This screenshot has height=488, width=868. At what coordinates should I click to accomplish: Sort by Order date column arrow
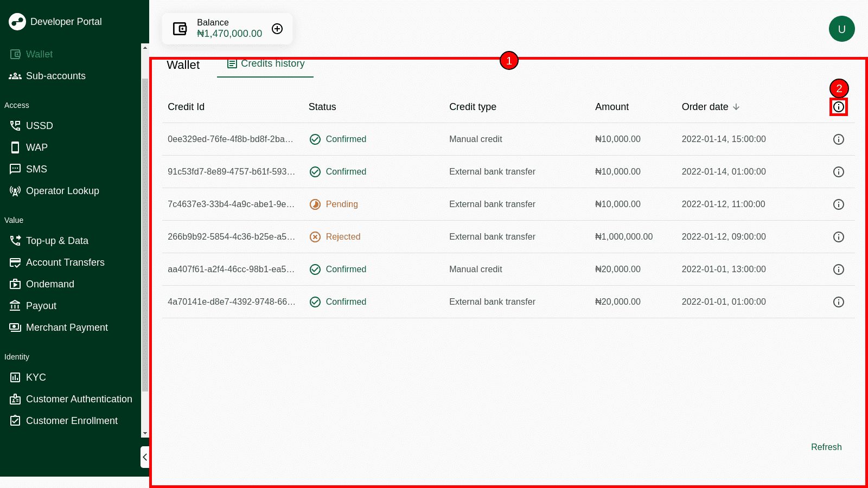(736, 107)
